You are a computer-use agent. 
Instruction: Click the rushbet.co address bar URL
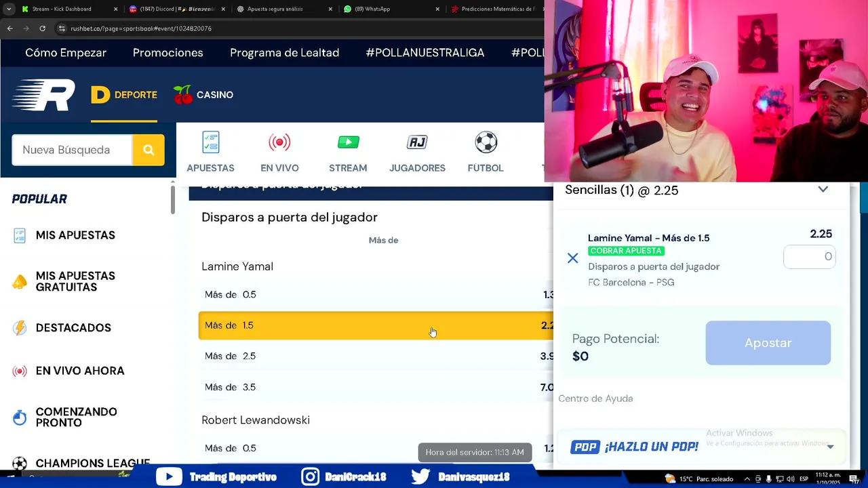tap(141, 28)
